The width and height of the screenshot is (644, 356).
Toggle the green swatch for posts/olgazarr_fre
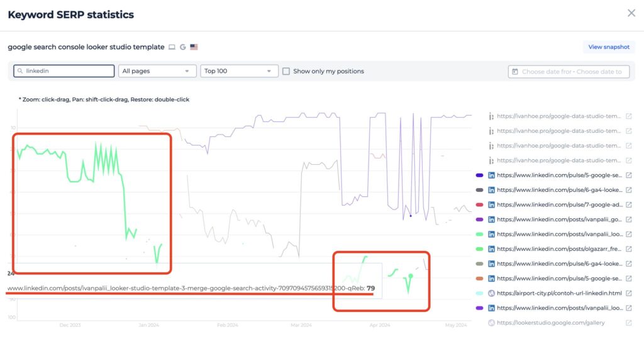click(x=479, y=249)
